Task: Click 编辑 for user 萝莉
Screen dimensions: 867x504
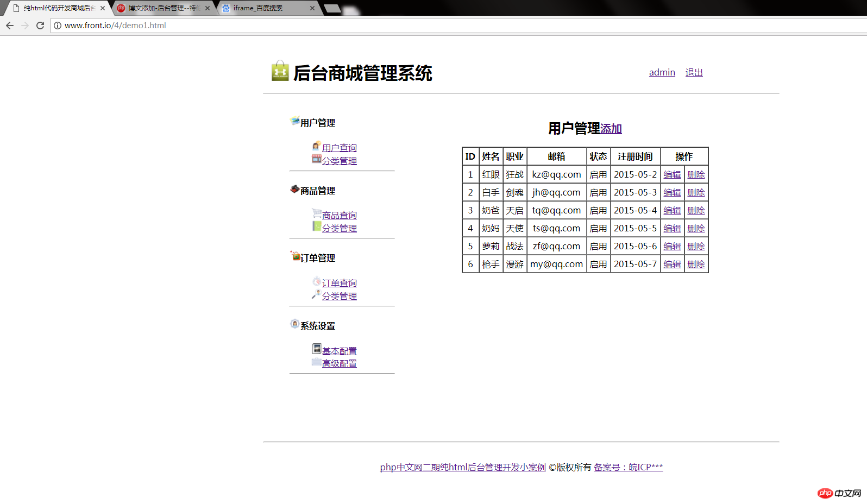Action: coord(672,246)
